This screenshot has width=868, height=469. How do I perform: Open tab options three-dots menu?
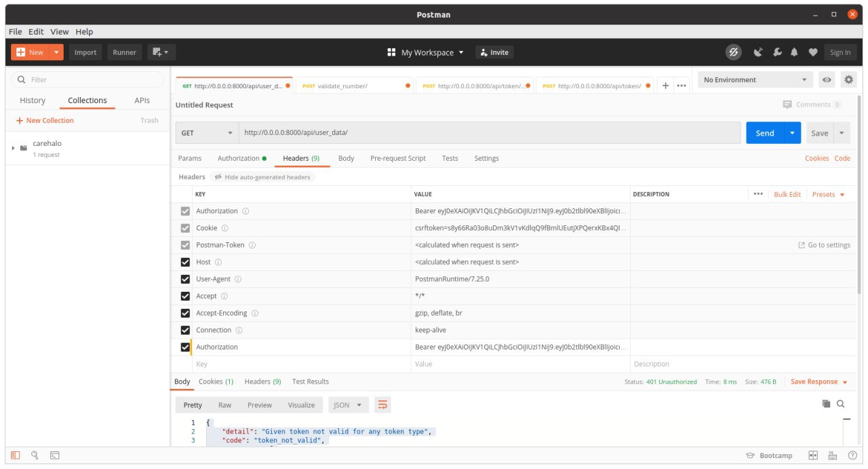pyautogui.click(x=682, y=86)
